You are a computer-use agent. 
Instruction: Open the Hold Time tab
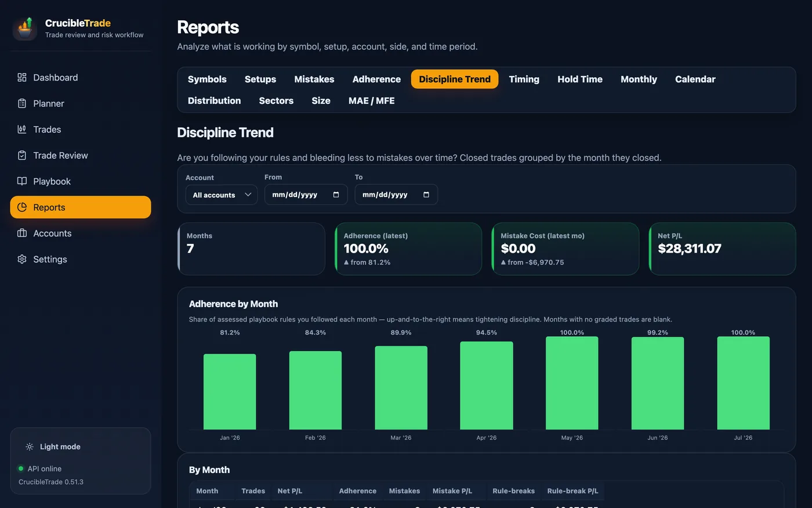click(580, 79)
